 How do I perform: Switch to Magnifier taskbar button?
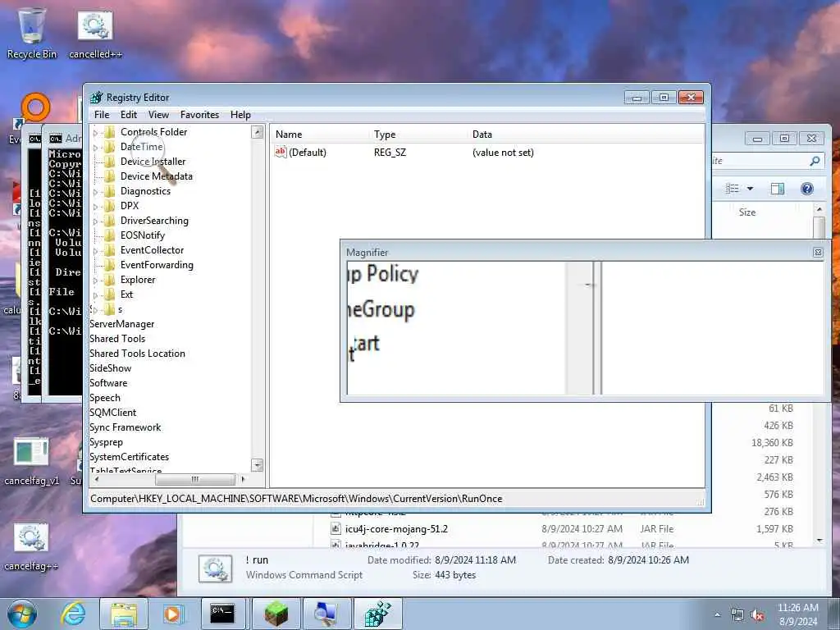pos(326,614)
